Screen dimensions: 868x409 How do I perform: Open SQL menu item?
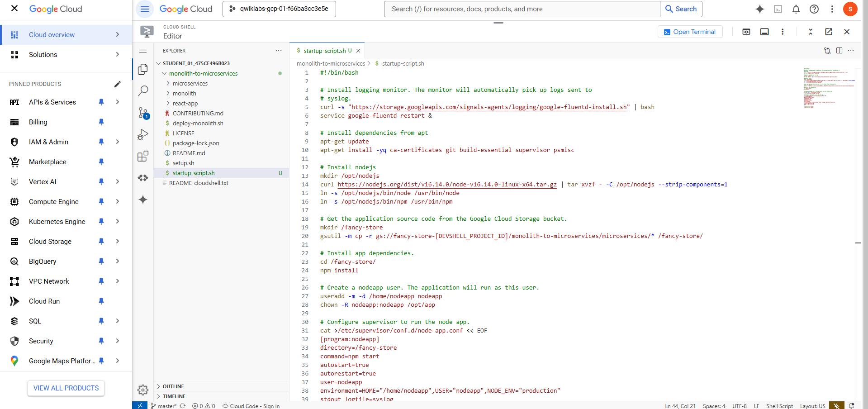pos(35,321)
